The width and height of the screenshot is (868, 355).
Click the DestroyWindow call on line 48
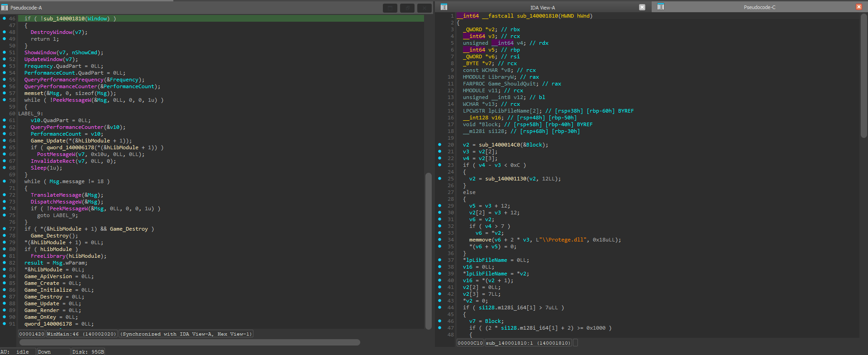tap(51, 32)
